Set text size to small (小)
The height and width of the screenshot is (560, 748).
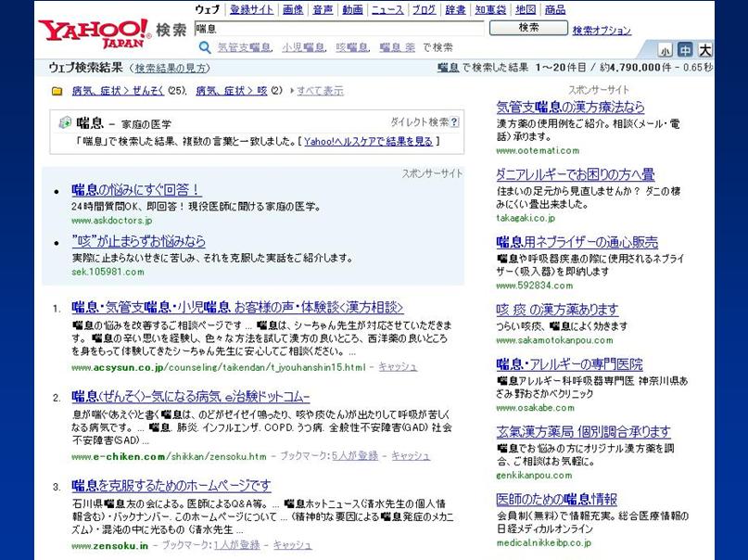tap(666, 50)
